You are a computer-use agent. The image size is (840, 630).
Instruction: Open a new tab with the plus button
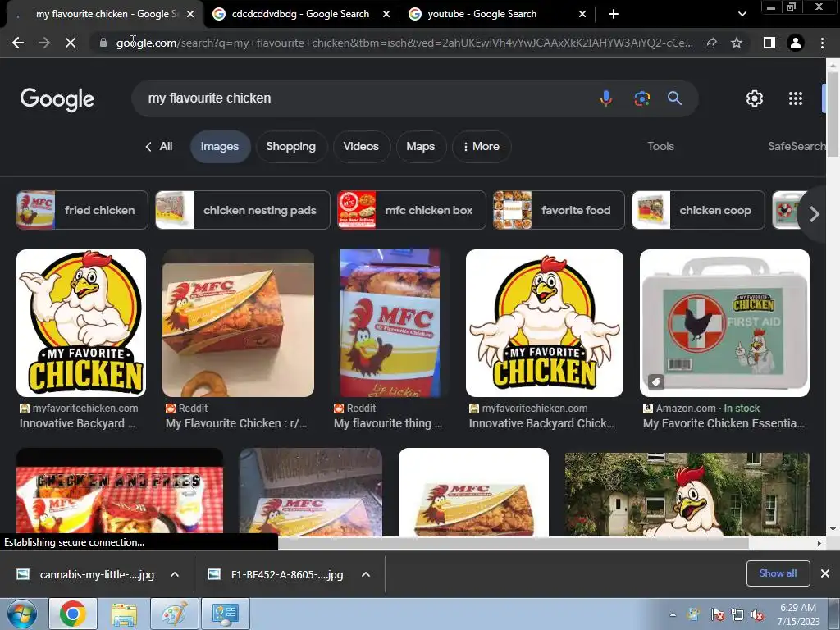614,14
